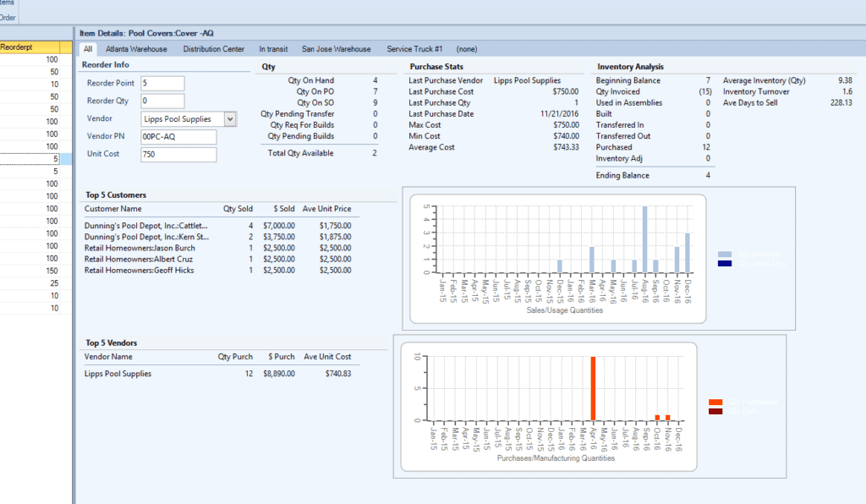Click the Reorder Qty input field

tap(162, 101)
